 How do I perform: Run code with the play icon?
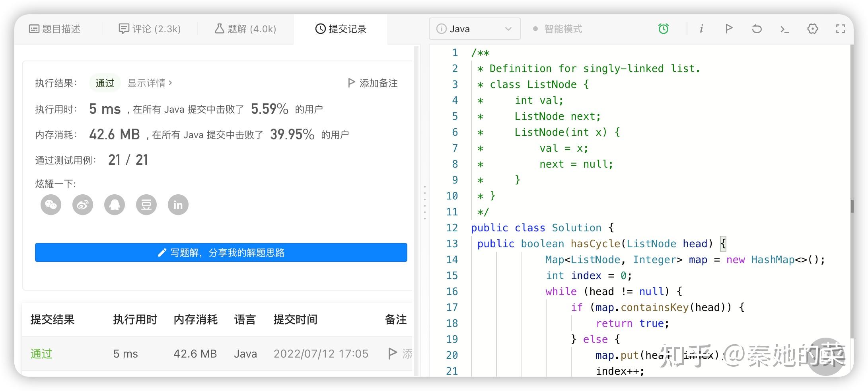(x=729, y=29)
